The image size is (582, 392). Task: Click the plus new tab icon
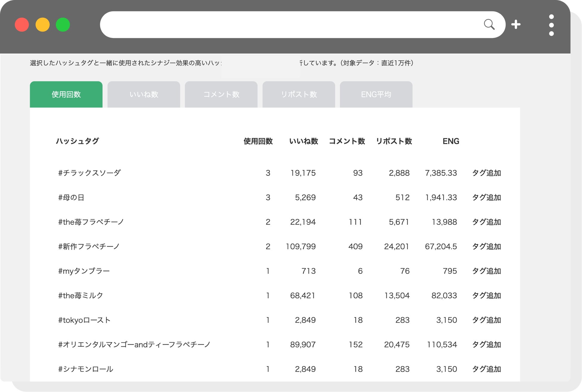pyautogui.click(x=516, y=24)
